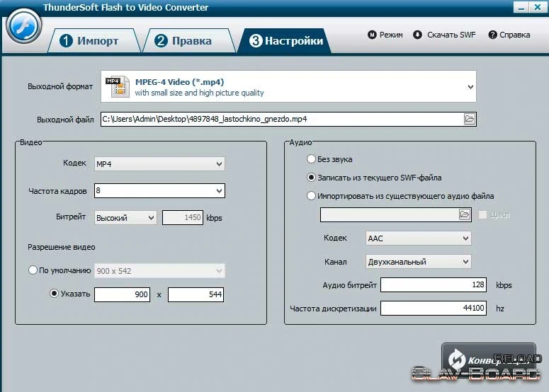
Task: Browse output file with folder icon
Action: 469,119
